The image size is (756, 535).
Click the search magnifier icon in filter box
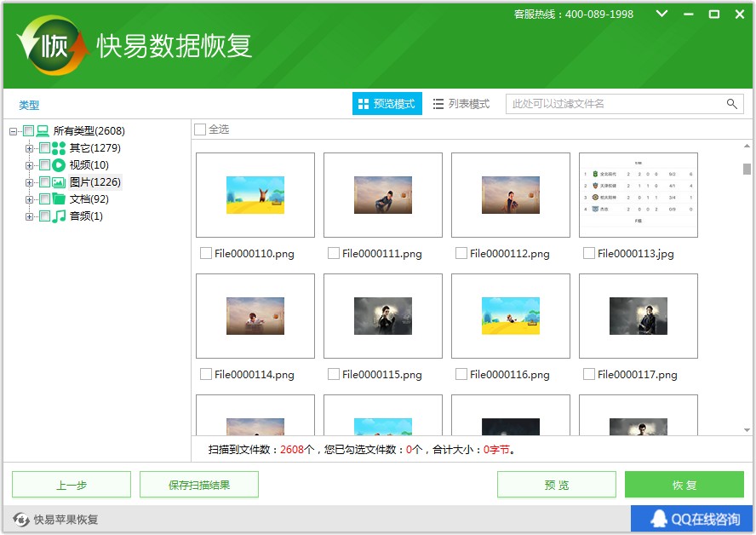pyautogui.click(x=731, y=104)
